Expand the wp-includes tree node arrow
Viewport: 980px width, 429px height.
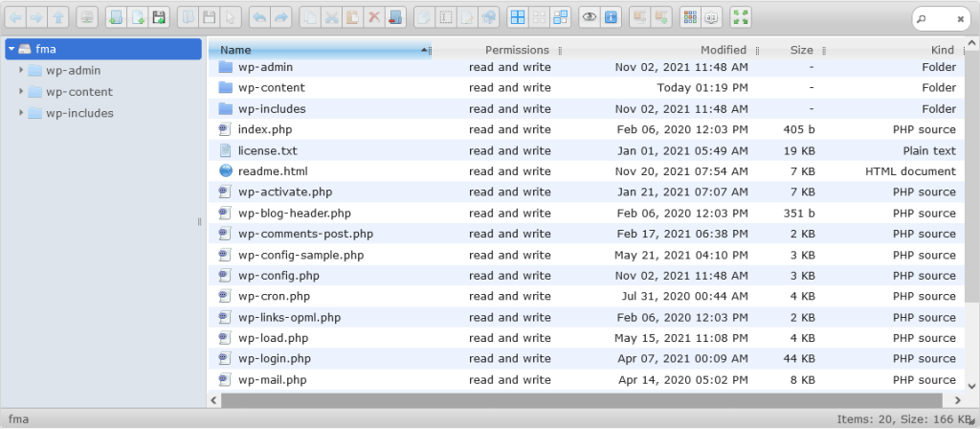(21, 113)
